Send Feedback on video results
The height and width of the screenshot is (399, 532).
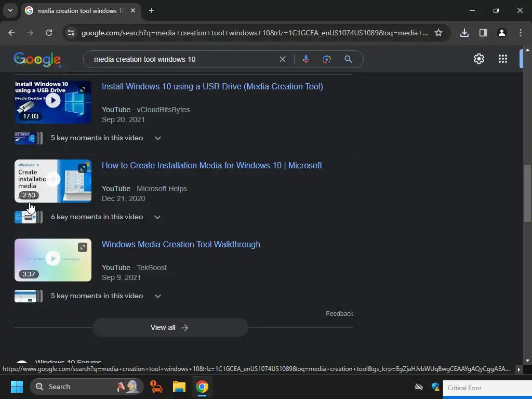tap(339, 313)
